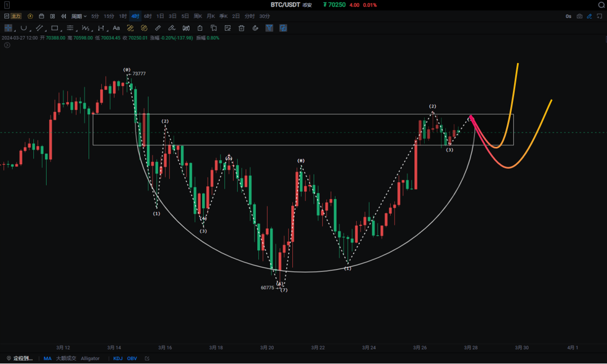Viewport: 607px width, 364px height.
Task: Select the text annotation tool (Aa)
Action: coord(116,28)
